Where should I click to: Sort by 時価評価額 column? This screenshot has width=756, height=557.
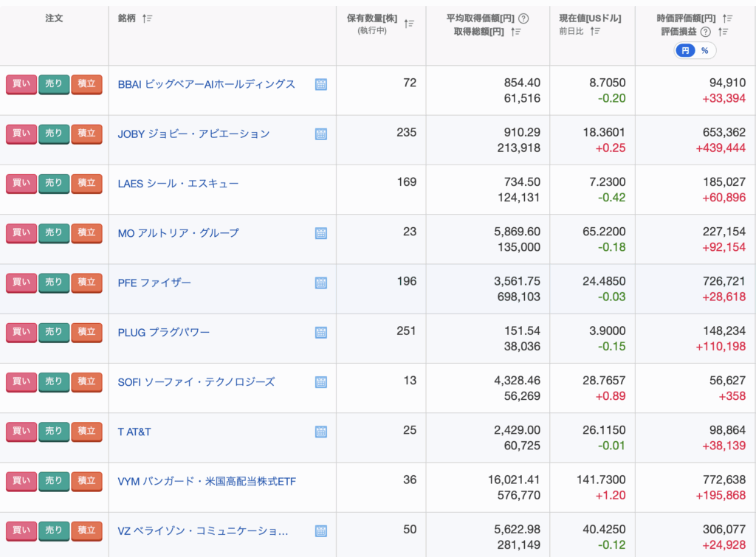727,18
